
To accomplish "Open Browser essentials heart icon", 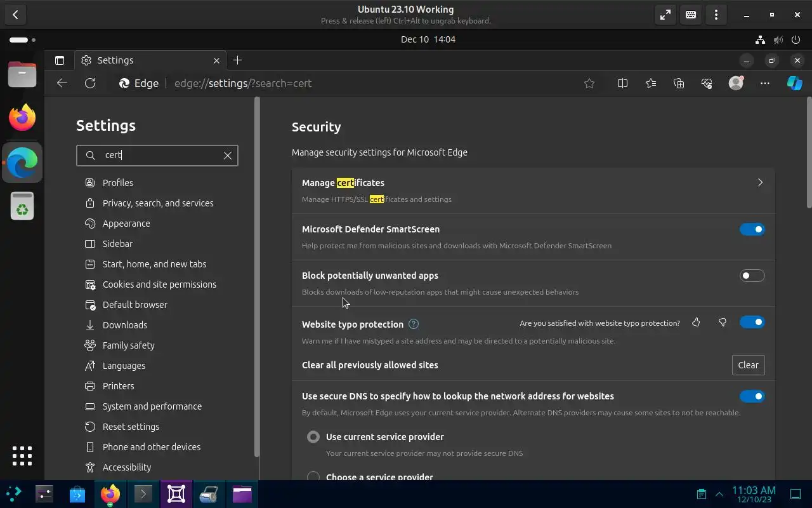I will (707, 83).
